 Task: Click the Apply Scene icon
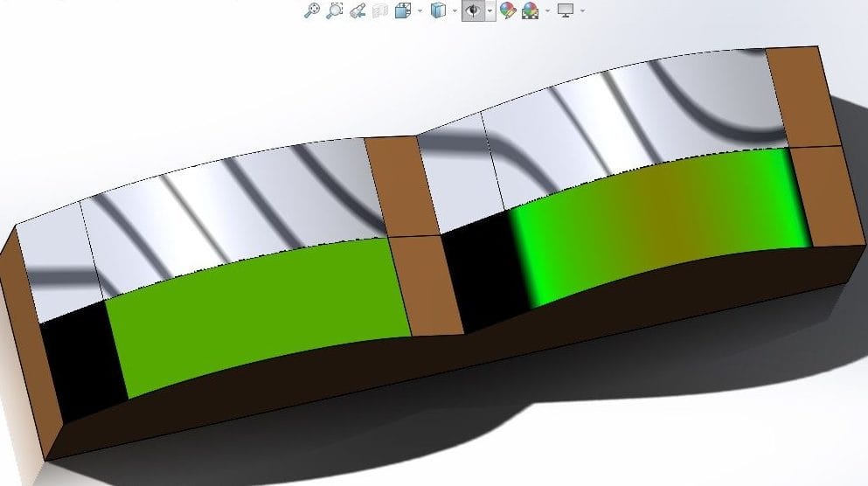(x=530, y=10)
